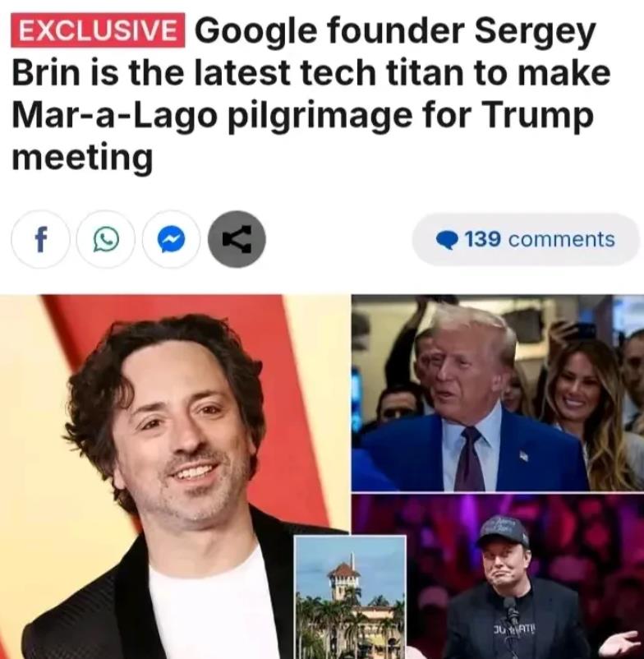Click the word "comments" in the pill
The width and height of the screenshot is (644, 659).
click(x=562, y=240)
